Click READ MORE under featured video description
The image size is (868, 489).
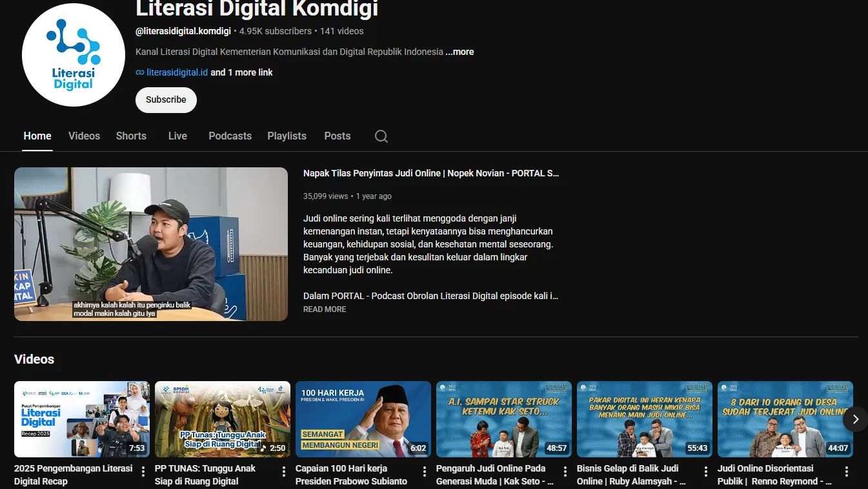tap(325, 309)
